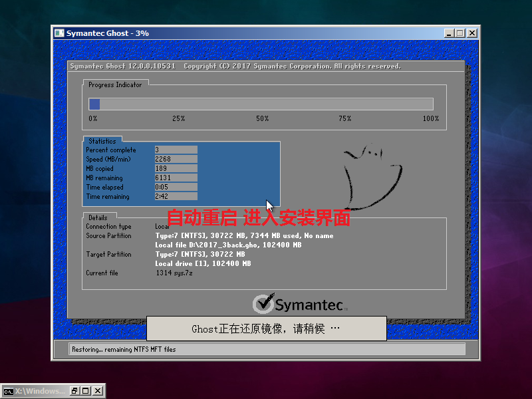The width and height of the screenshot is (532, 399).
Task: Maximize the minimized X:\Windows window
Action: (86, 391)
